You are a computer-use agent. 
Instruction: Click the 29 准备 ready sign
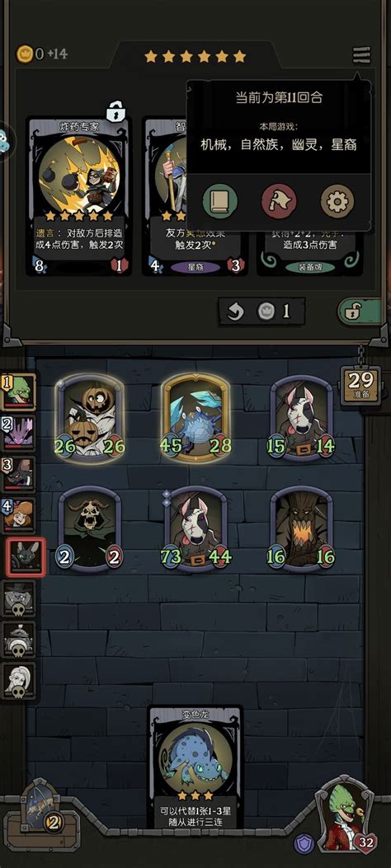pyautogui.click(x=360, y=386)
